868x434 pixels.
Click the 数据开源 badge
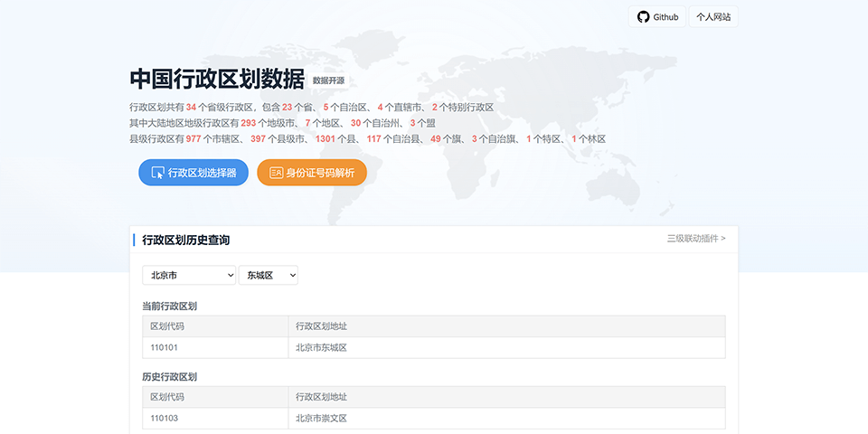point(328,80)
